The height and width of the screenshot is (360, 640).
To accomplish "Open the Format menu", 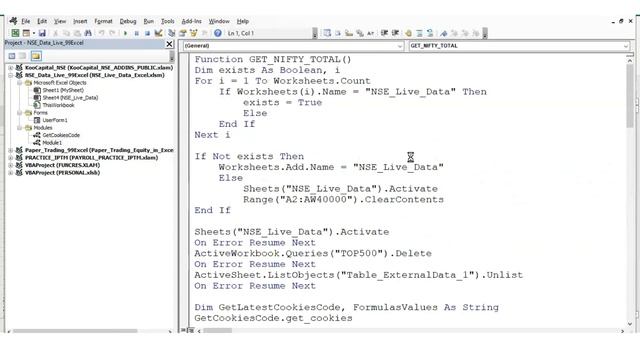I will click(x=103, y=21).
